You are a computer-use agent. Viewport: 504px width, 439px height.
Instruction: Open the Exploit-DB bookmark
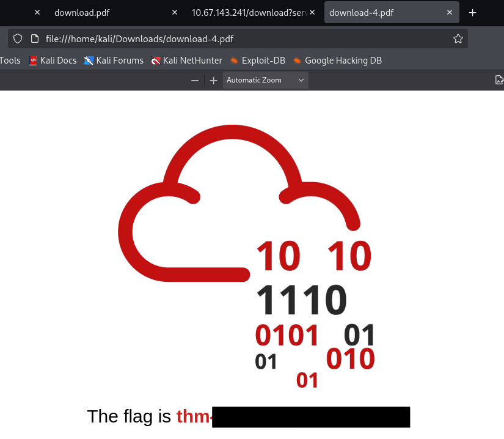click(257, 61)
